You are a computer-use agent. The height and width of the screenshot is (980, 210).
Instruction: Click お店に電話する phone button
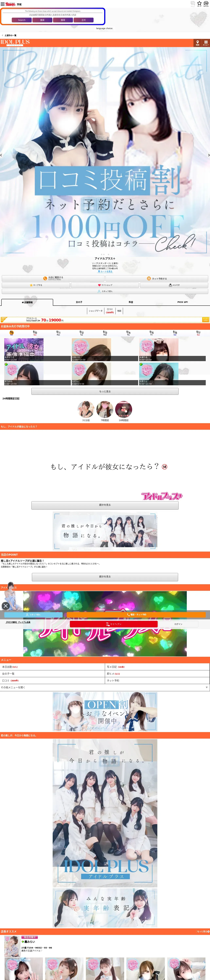[x=53, y=278]
